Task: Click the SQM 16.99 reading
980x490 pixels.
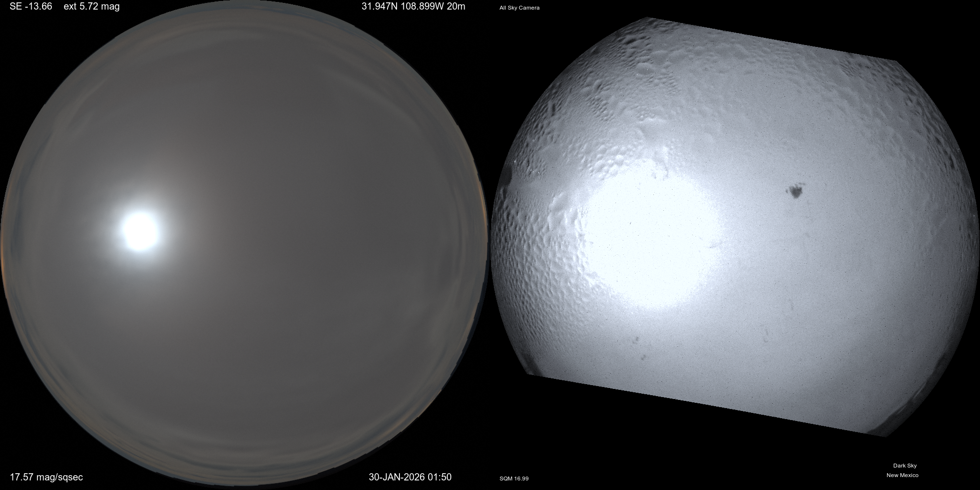Action: pyautogui.click(x=514, y=479)
